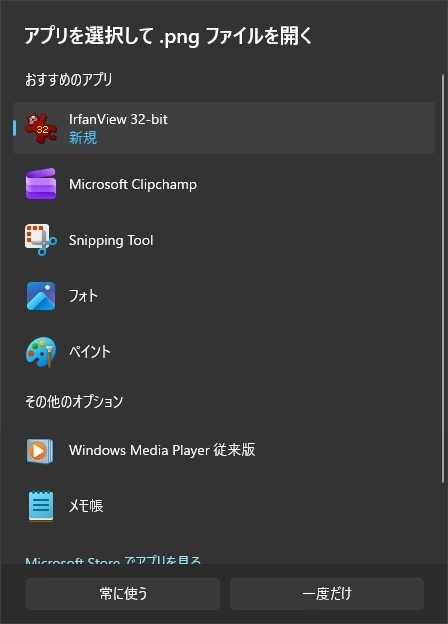Select the メモ帳 label

pyautogui.click(x=86, y=506)
